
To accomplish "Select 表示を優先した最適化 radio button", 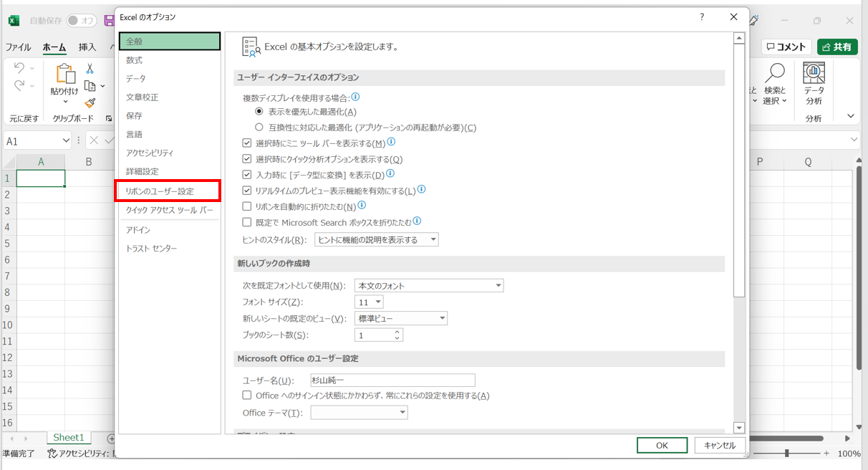I will point(259,112).
